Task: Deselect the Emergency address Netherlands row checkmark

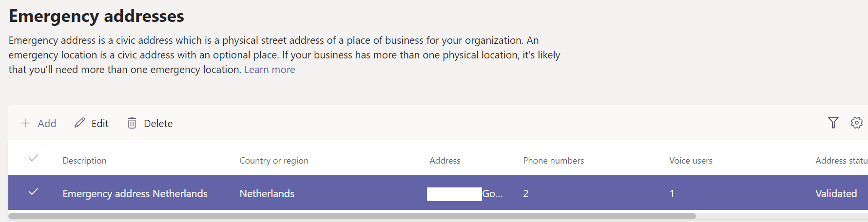Action: coord(33,192)
